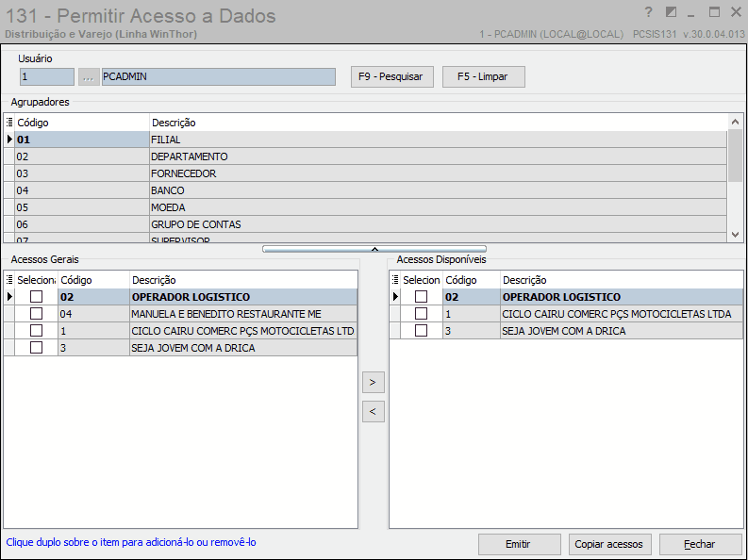Click the Fechar button
The width and height of the screenshot is (748, 560).
click(x=700, y=544)
